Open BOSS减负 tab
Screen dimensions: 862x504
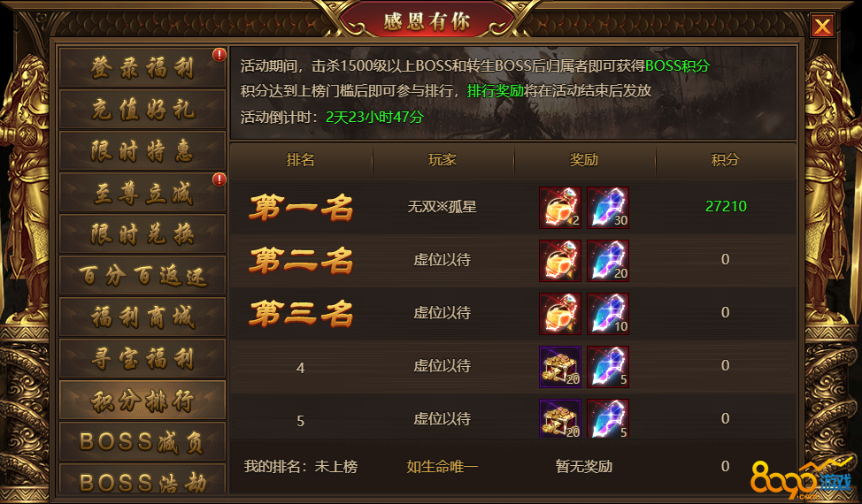pos(142,442)
